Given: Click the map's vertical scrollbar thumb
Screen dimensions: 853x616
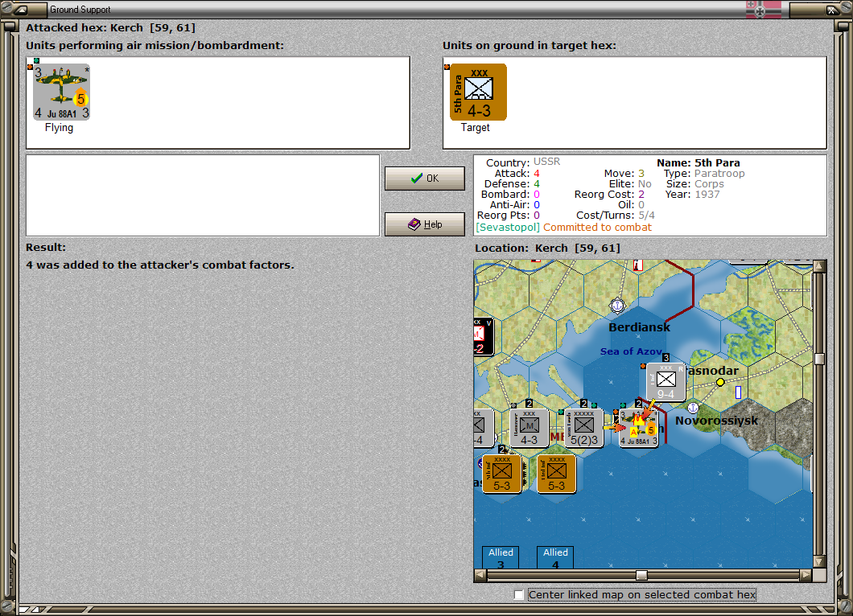Looking at the screenshot, I should coord(819,359).
